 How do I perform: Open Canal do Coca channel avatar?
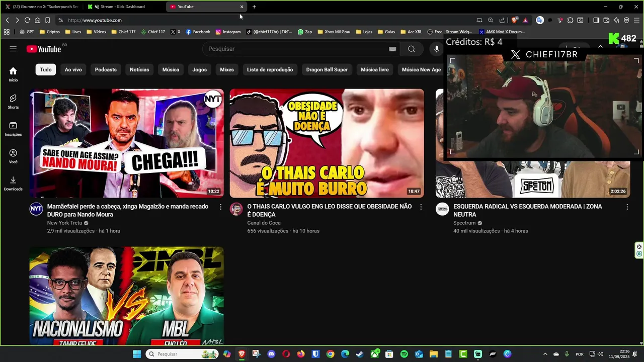tap(236, 209)
